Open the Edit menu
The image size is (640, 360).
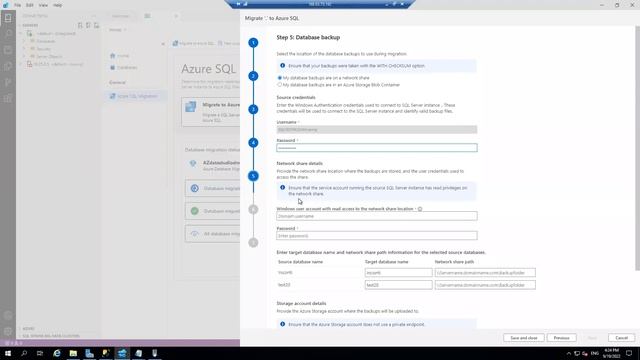coord(30,5)
